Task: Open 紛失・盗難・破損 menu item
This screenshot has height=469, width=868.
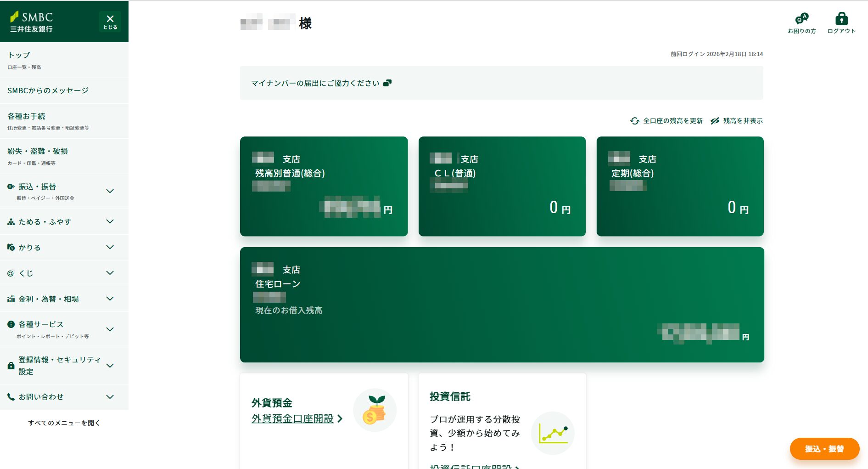Action: tap(38, 151)
